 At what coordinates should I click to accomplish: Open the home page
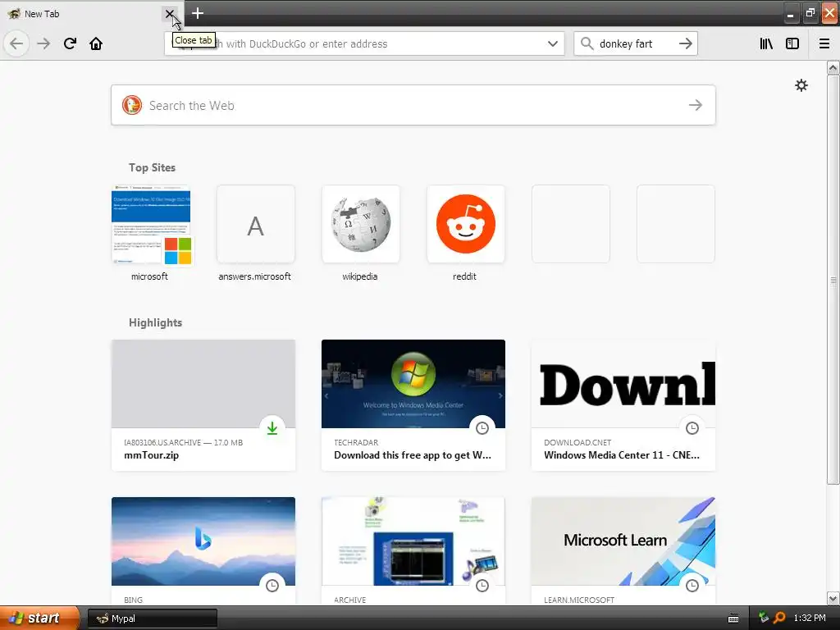click(96, 43)
